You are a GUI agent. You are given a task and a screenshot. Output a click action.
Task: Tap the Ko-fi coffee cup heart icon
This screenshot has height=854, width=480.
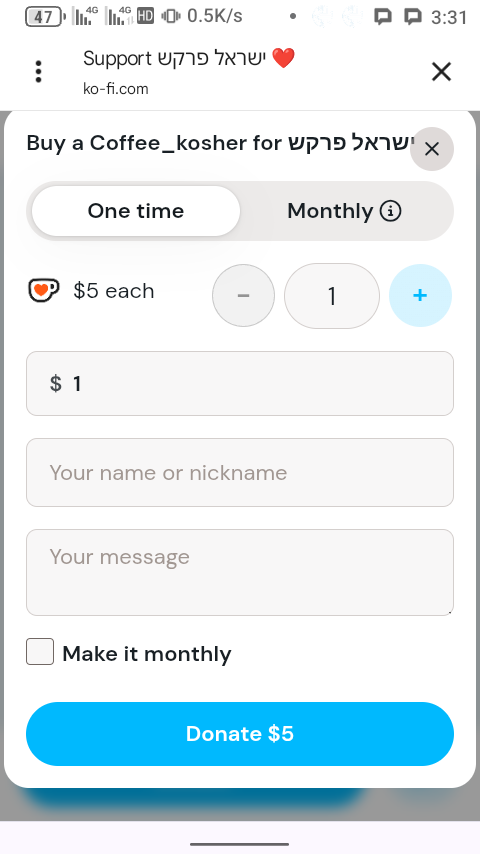click(x=44, y=290)
